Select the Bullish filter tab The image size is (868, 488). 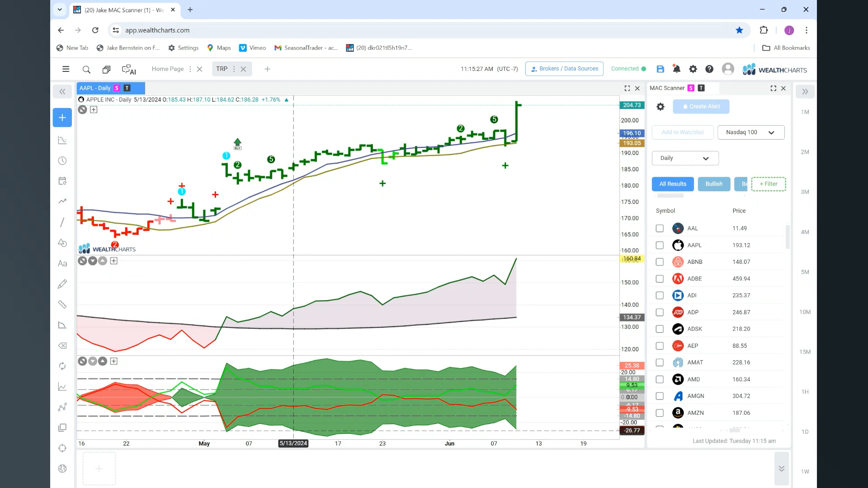click(x=714, y=184)
